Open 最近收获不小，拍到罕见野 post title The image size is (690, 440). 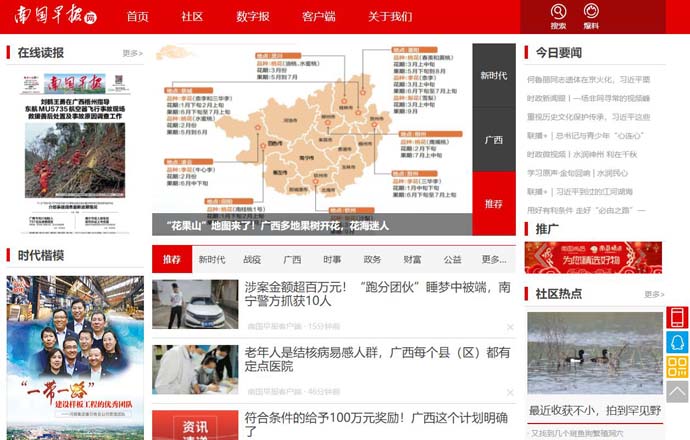coord(595,411)
